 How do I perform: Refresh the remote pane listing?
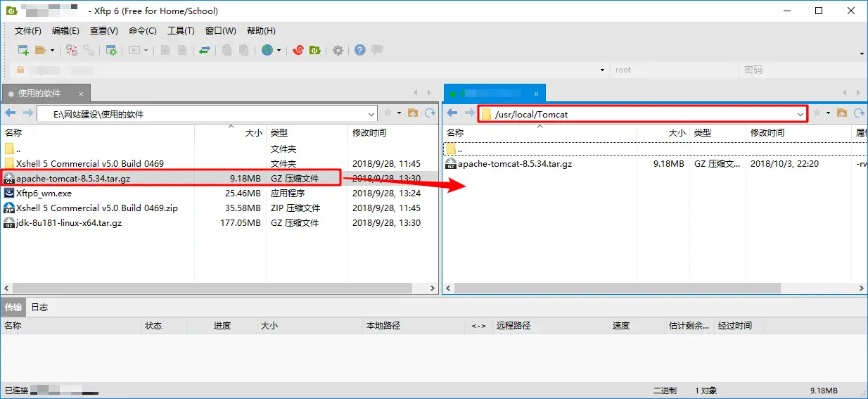click(x=859, y=113)
